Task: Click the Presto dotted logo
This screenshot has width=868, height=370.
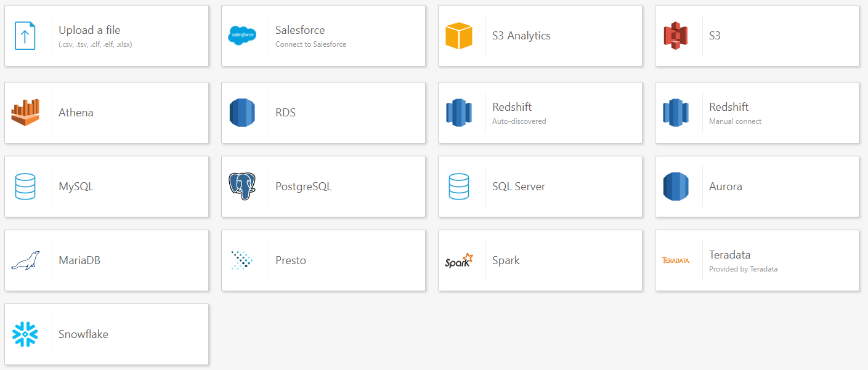Action: click(x=242, y=260)
